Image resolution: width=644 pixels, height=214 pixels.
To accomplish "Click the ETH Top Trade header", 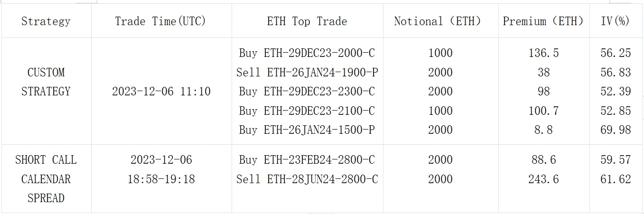I will [x=307, y=21].
